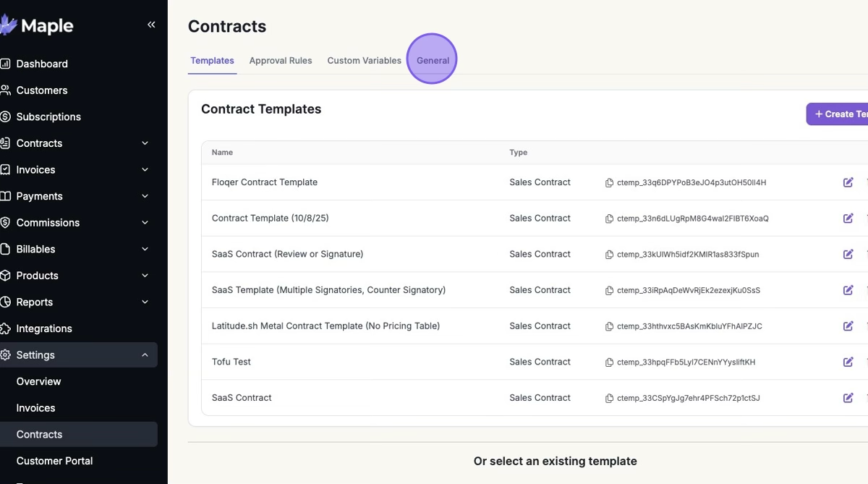Edit the SaaS Contract (Review or Signature) template

pyautogui.click(x=848, y=254)
